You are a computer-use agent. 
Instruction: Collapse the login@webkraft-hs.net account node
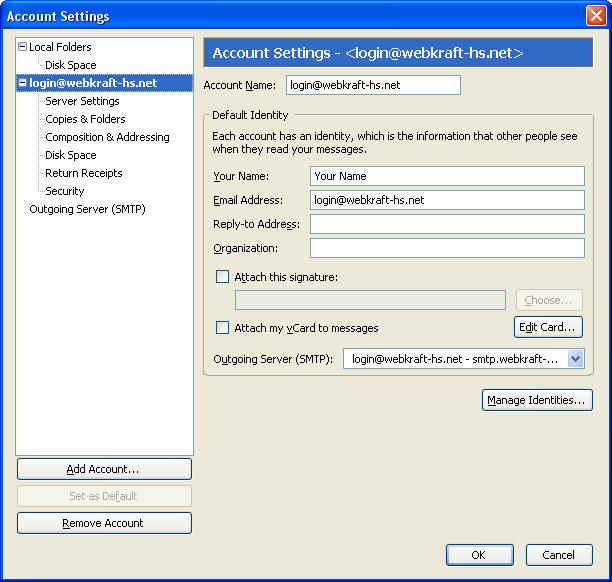[23, 83]
